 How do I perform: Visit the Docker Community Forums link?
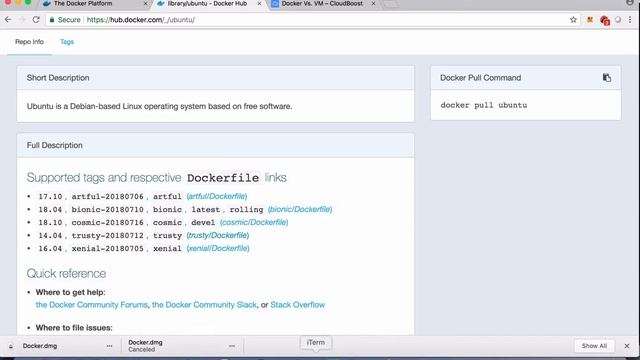click(91, 305)
